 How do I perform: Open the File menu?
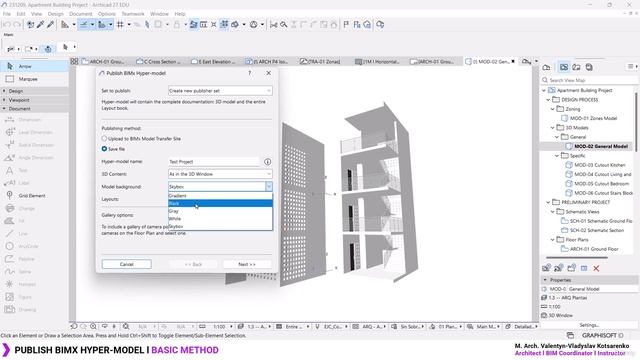tap(7, 14)
